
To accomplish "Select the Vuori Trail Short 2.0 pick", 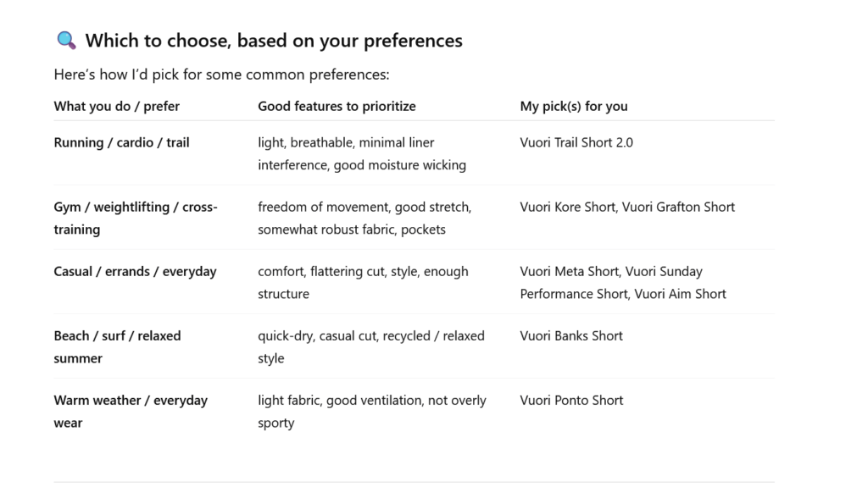I will coord(576,142).
